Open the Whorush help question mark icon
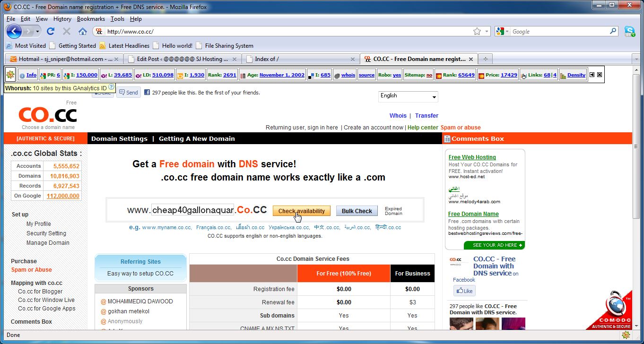 tap(112, 87)
